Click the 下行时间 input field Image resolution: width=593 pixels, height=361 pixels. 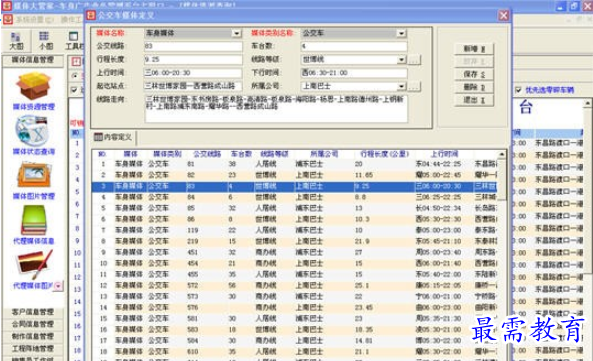point(354,73)
